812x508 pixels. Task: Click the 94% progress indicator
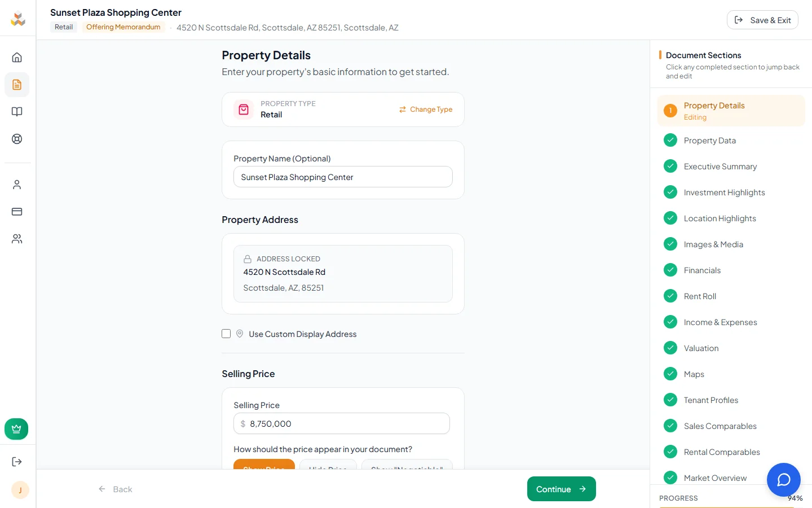pos(795,498)
